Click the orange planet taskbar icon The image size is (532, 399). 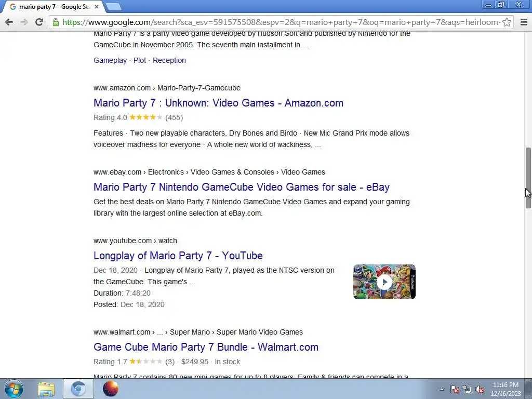(x=111, y=389)
